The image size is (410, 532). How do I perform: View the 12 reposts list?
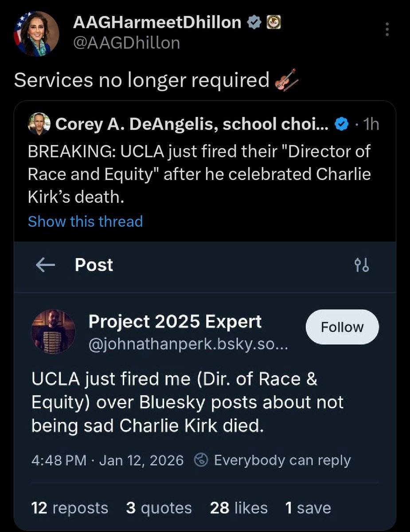pyautogui.click(x=70, y=508)
